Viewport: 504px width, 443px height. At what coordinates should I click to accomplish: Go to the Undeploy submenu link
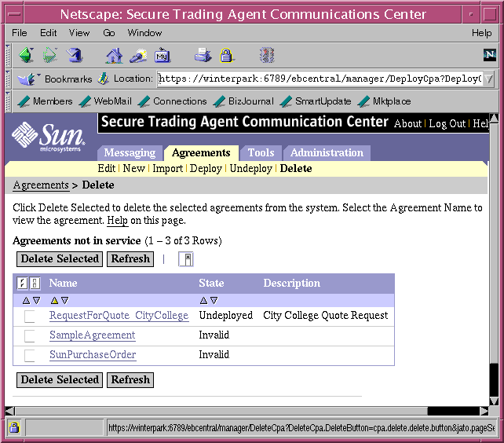[250, 169]
